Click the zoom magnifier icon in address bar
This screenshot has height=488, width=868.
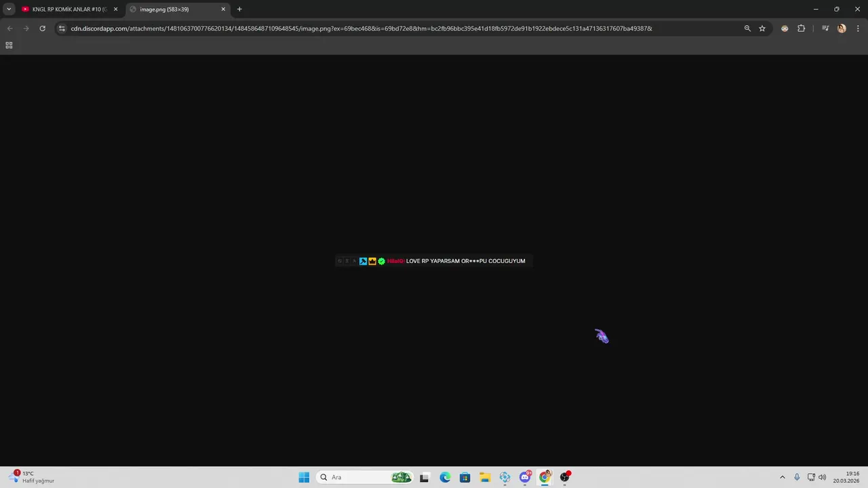point(747,28)
